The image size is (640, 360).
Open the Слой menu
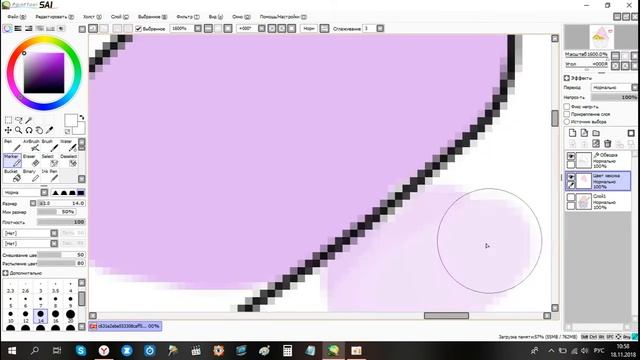pyautogui.click(x=120, y=17)
